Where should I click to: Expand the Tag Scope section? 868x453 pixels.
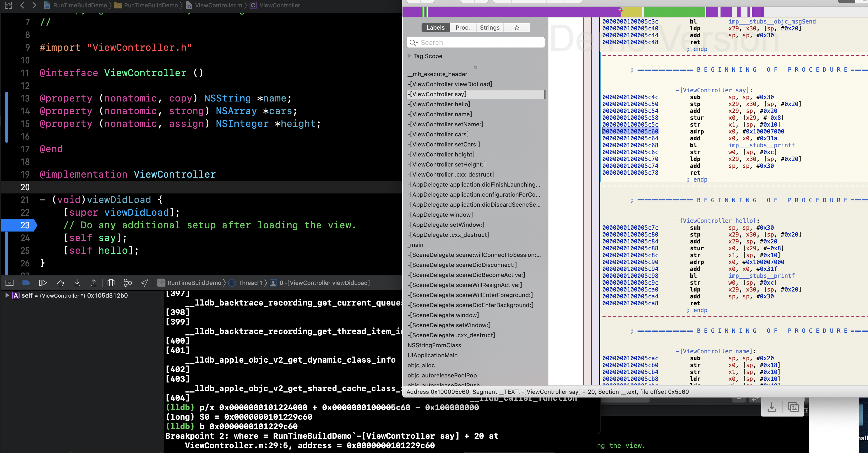point(409,56)
